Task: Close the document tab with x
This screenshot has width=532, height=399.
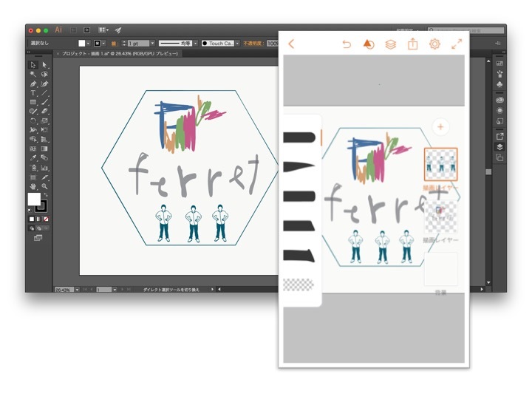Action: (58, 54)
